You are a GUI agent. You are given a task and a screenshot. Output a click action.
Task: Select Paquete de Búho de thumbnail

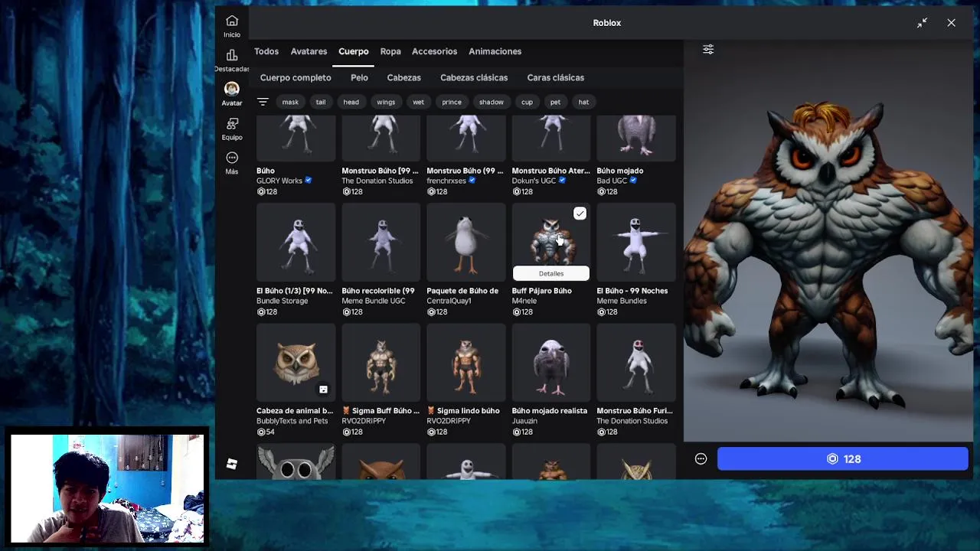(x=465, y=243)
